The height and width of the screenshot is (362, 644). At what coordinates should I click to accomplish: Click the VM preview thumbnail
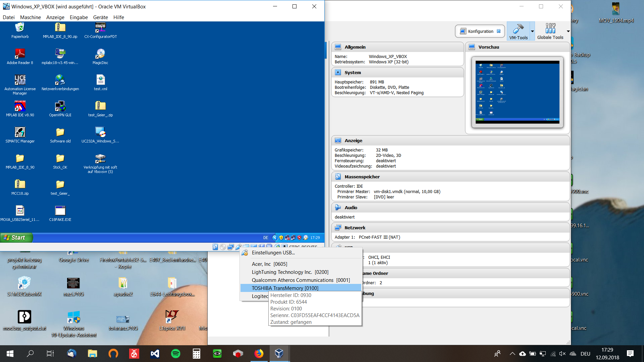[x=517, y=92]
